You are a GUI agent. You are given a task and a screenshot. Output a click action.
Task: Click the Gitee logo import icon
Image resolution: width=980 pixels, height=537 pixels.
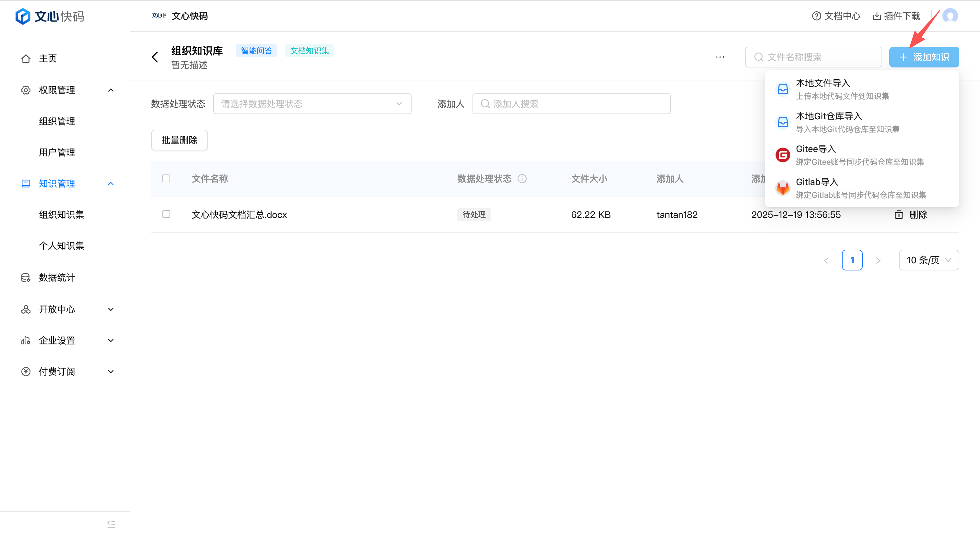pyautogui.click(x=783, y=155)
